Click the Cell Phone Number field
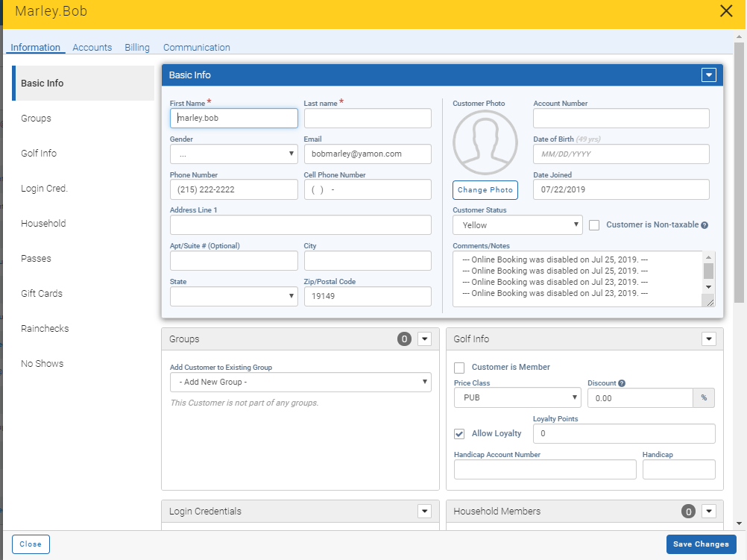Viewport: 747px width, 560px height. (368, 189)
